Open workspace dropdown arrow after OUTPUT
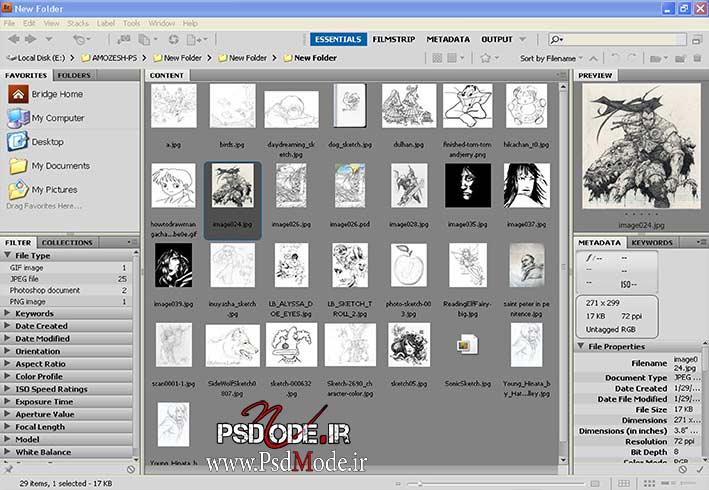The image size is (709, 490). [x=523, y=40]
